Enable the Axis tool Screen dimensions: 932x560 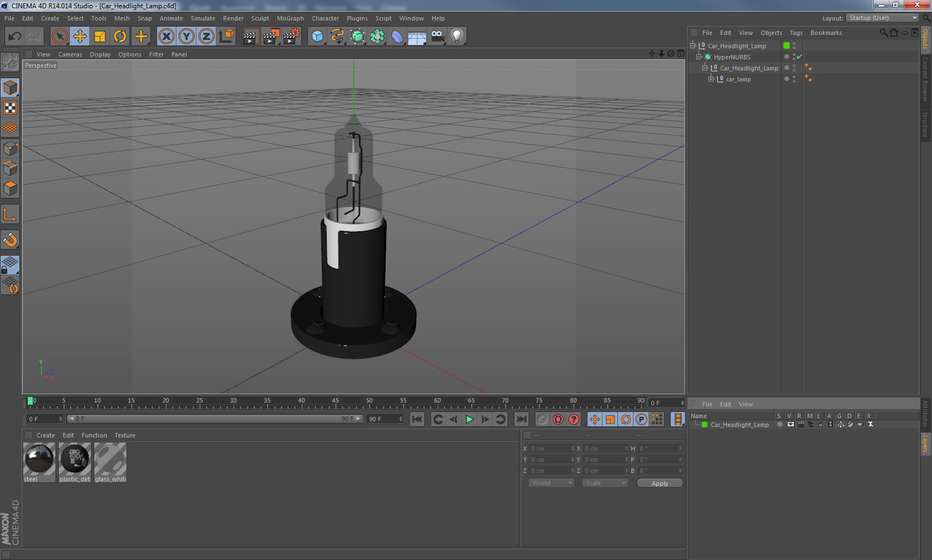pyautogui.click(x=11, y=214)
